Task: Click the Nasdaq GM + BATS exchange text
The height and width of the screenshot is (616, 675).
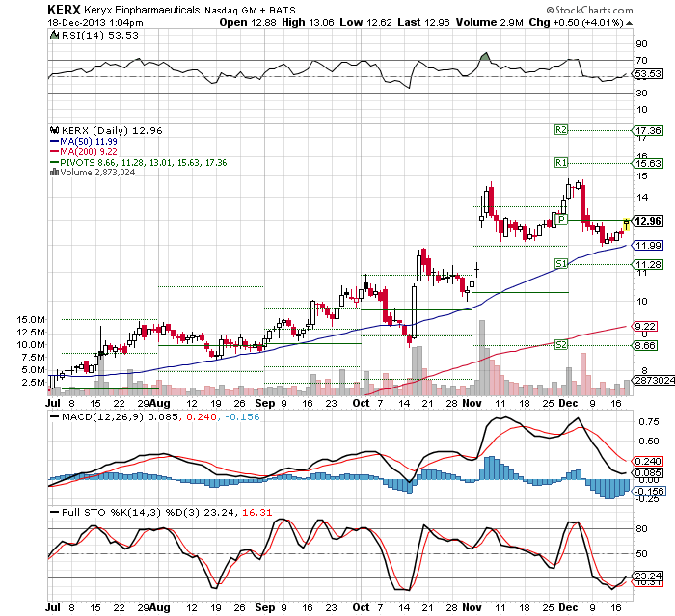Action: [250, 10]
